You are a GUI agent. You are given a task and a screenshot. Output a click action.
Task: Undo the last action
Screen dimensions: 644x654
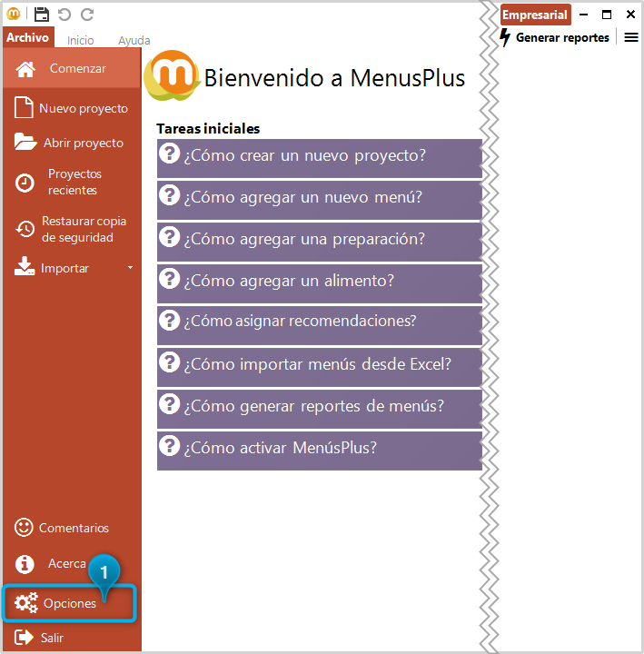(64, 15)
